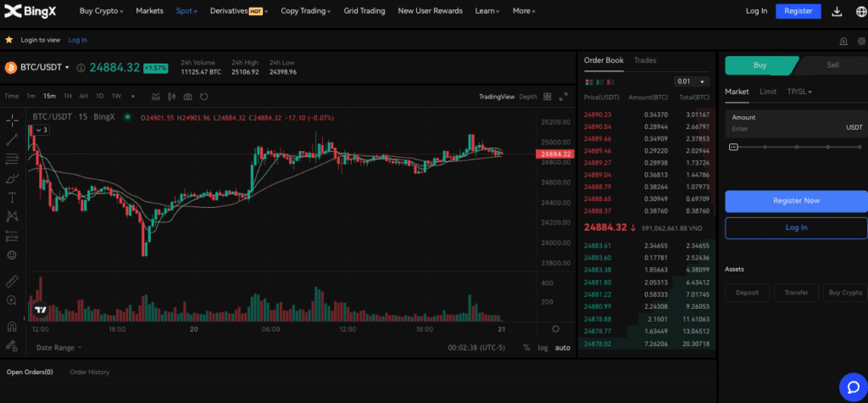Open the Buy Crypto menu
The width and height of the screenshot is (868, 403).
pyautogui.click(x=102, y=11)
